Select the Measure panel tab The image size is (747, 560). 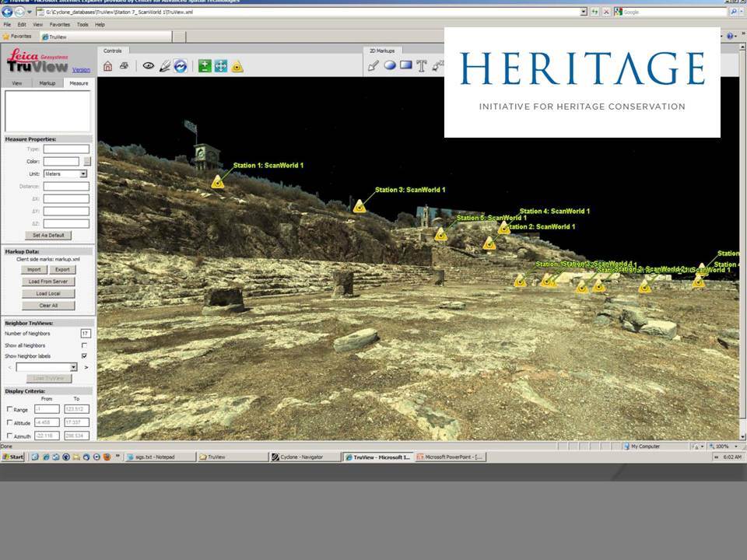(x=79, y=83)
